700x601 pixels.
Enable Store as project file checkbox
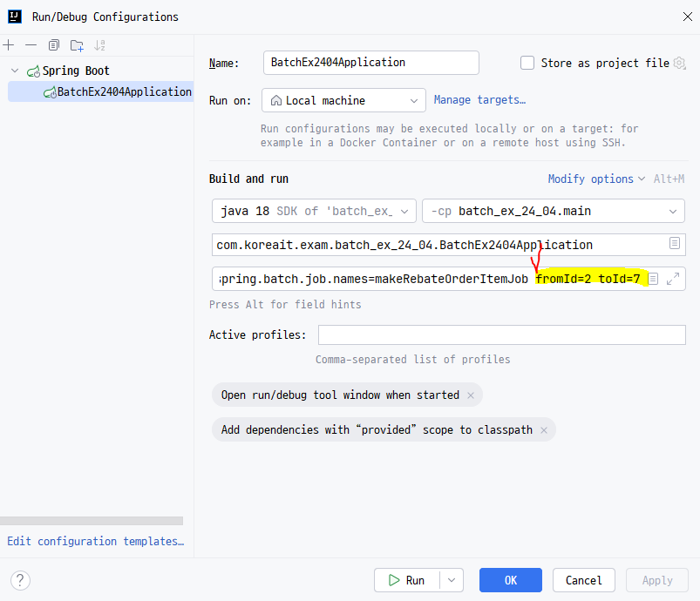pos(527,63)
